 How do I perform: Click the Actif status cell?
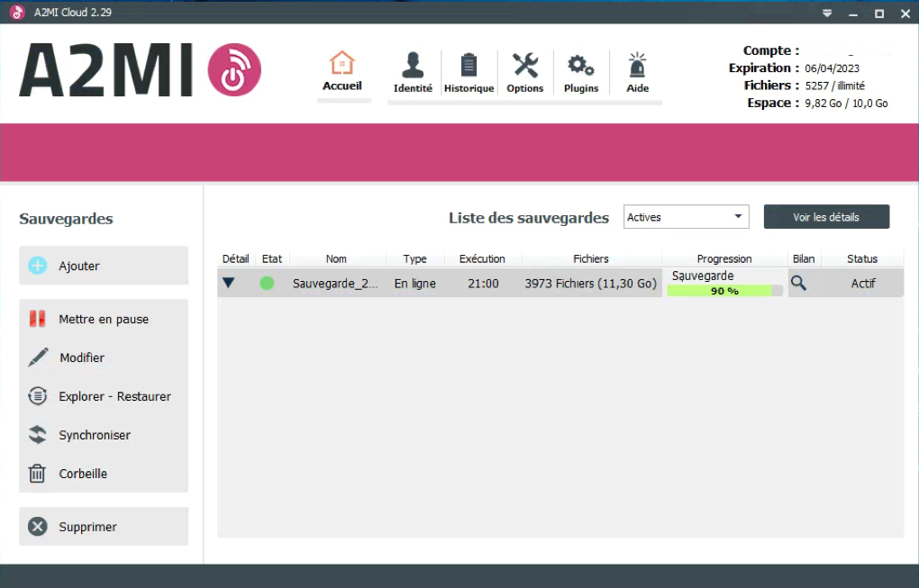tap(863, 284)
